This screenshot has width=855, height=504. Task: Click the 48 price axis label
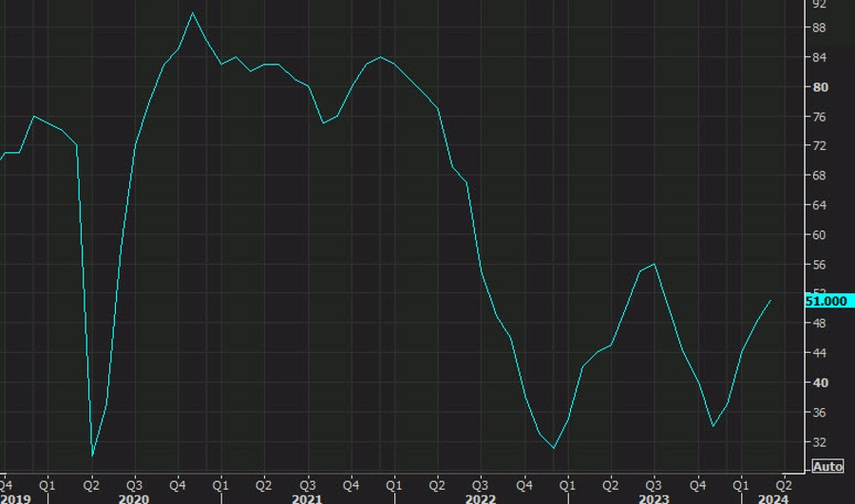tap(819, 324)
